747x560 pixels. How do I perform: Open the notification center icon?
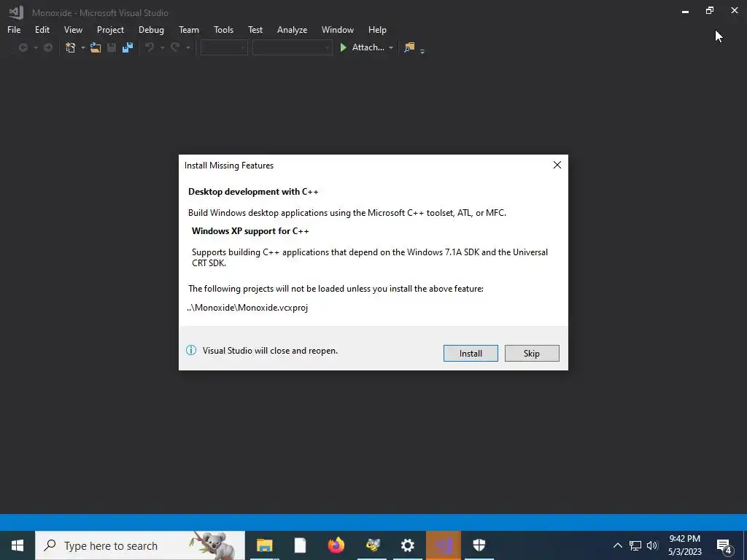(x=724, y=545)
